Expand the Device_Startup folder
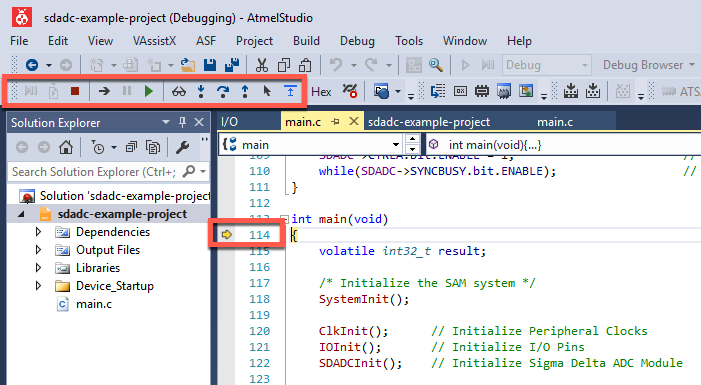This screenshot has height=385, width=701. 38,285
